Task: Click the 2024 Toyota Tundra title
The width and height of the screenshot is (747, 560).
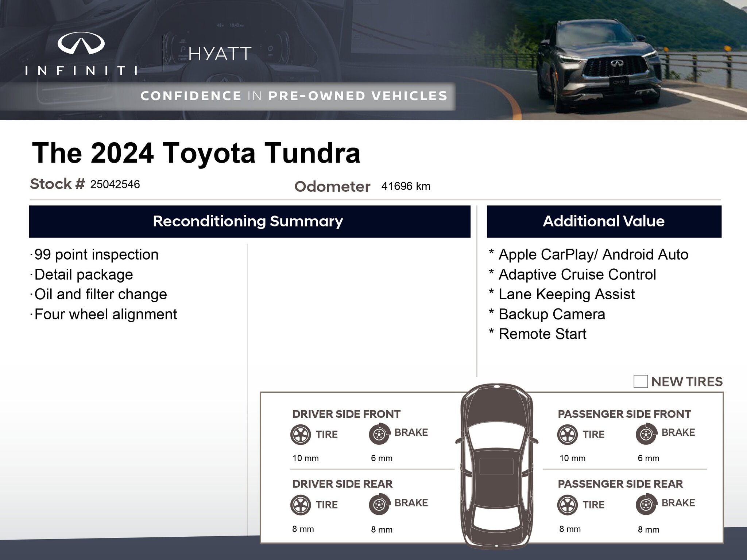Action: [196, 153]
